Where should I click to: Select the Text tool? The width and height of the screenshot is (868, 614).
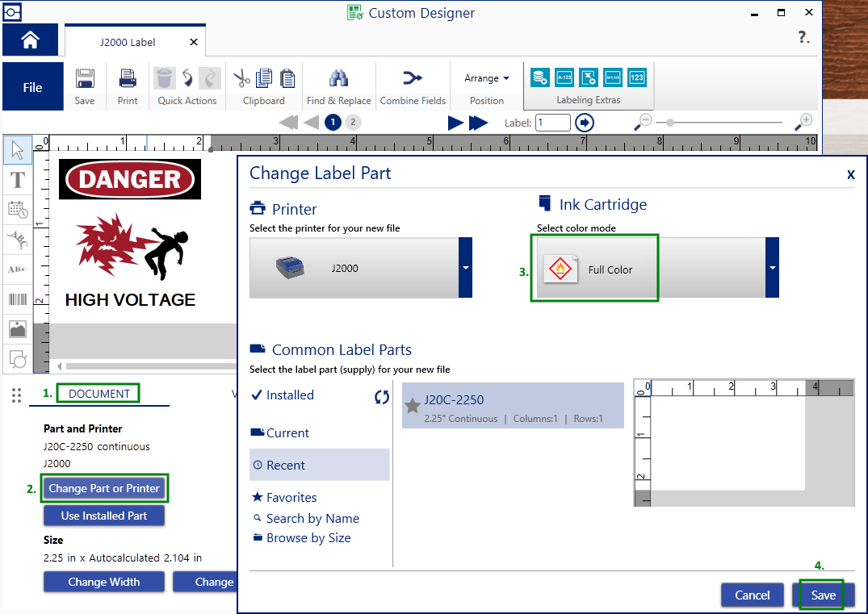click(x=18, y=180)
